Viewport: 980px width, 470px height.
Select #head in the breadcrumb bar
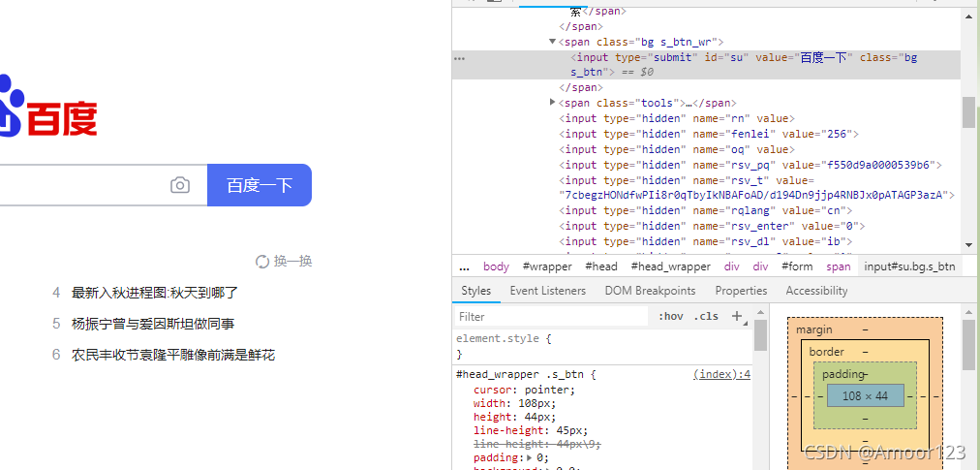tap(601, 266)
